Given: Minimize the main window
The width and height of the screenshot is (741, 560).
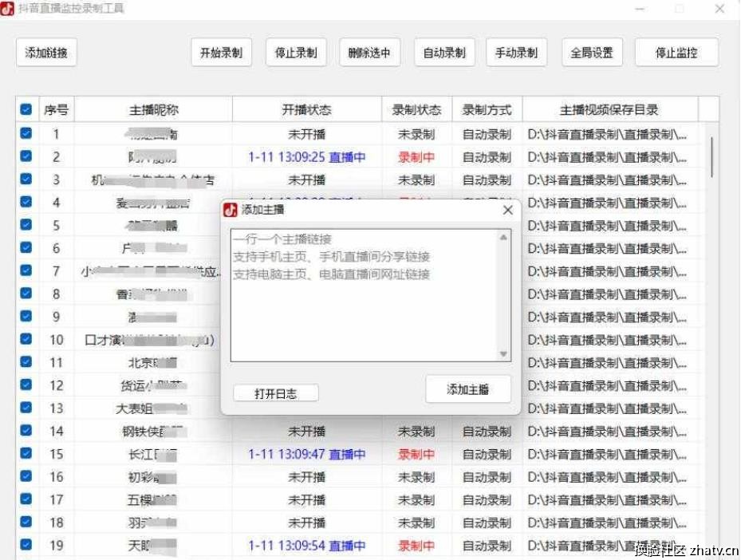Looking at the screenshot, I should [640, 9].
